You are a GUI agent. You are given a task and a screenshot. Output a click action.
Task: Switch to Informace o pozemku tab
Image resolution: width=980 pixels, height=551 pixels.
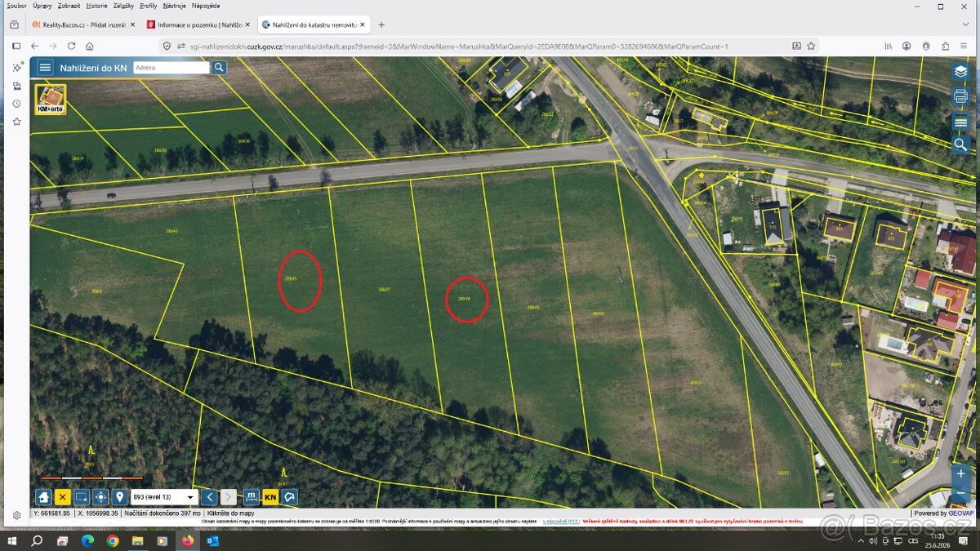coord(198,25)
